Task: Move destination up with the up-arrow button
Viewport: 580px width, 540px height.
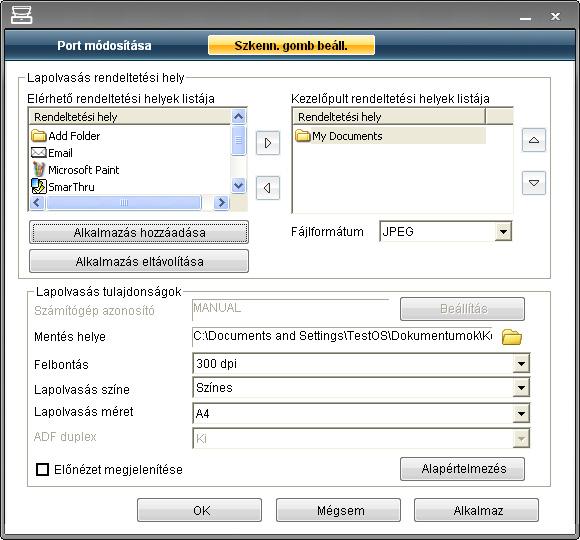Action: 533,140
